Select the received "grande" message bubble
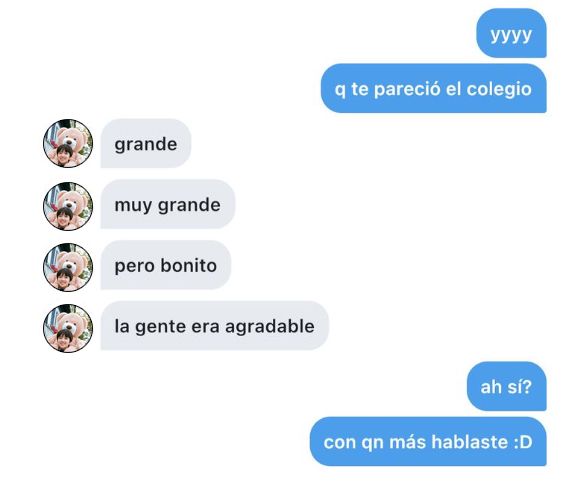The height and width of the screenshot is (504, 583). coord(146,143)
